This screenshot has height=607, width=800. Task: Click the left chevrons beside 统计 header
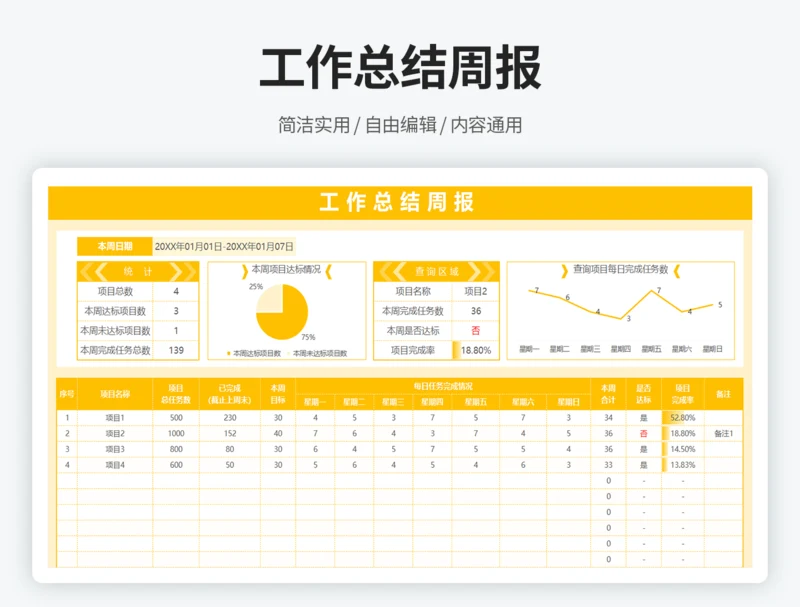point(94,271)
